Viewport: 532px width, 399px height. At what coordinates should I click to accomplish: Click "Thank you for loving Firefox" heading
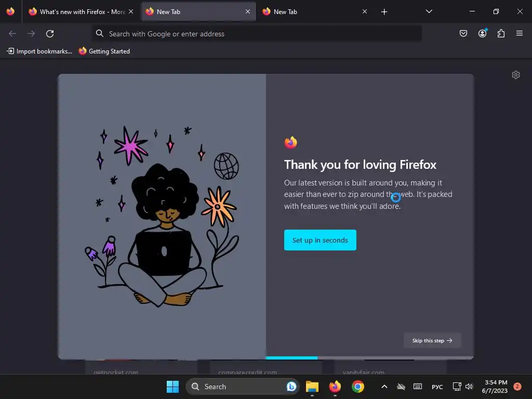coord(361,165)
